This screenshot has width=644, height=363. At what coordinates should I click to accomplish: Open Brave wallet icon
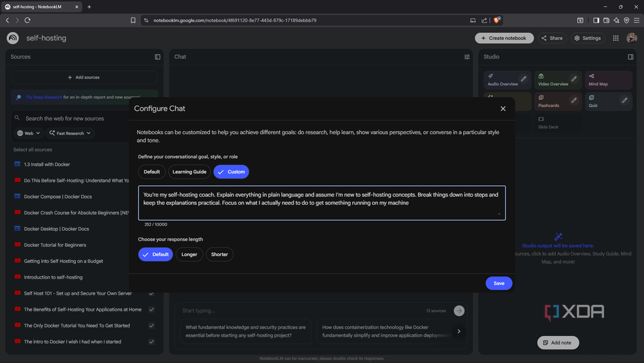[606, 20]
